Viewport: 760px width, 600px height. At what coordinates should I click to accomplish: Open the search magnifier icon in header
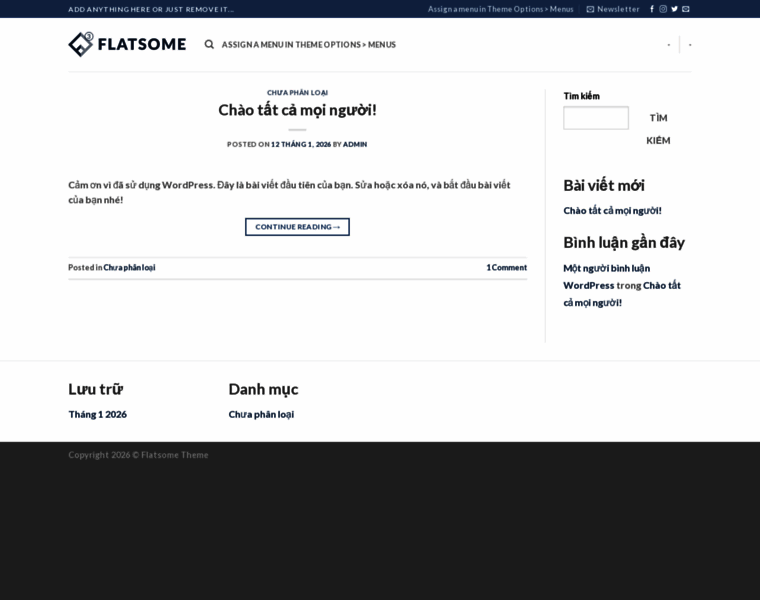tap(209, 45)
